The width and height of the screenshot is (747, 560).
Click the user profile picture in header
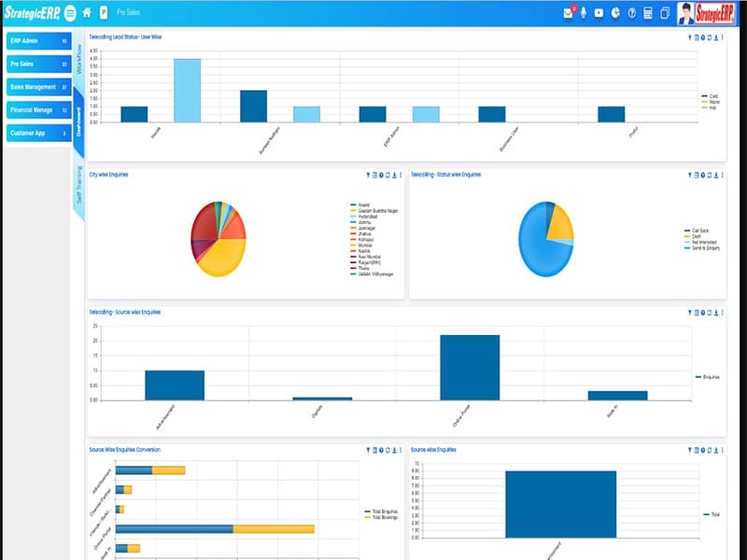click(686, 13)
